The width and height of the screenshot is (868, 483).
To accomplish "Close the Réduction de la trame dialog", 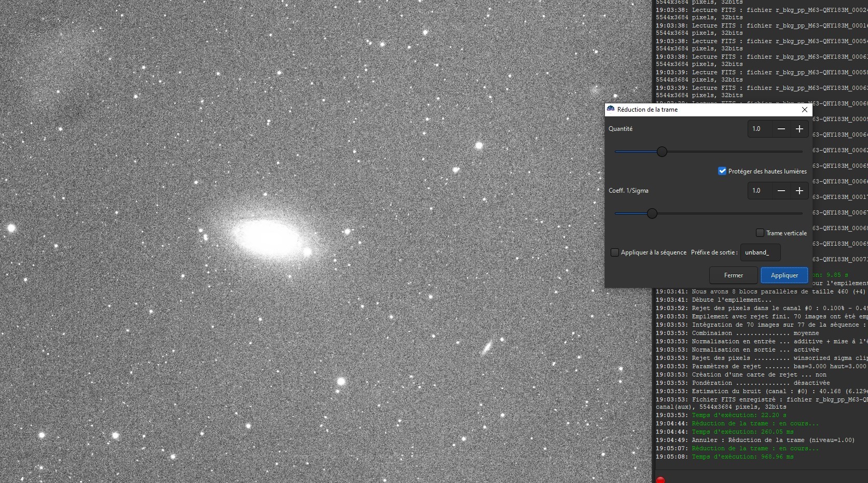I will point(805,110).
